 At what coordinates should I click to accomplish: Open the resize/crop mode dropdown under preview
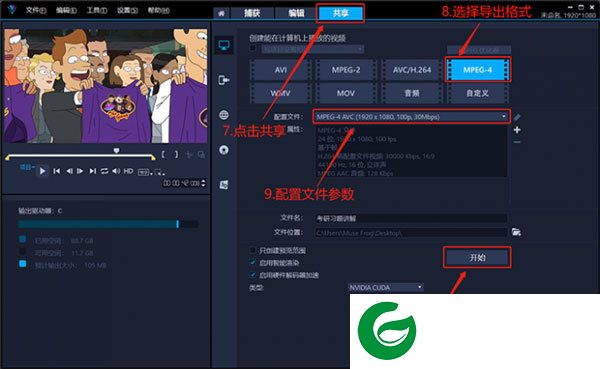pos(161,172)
